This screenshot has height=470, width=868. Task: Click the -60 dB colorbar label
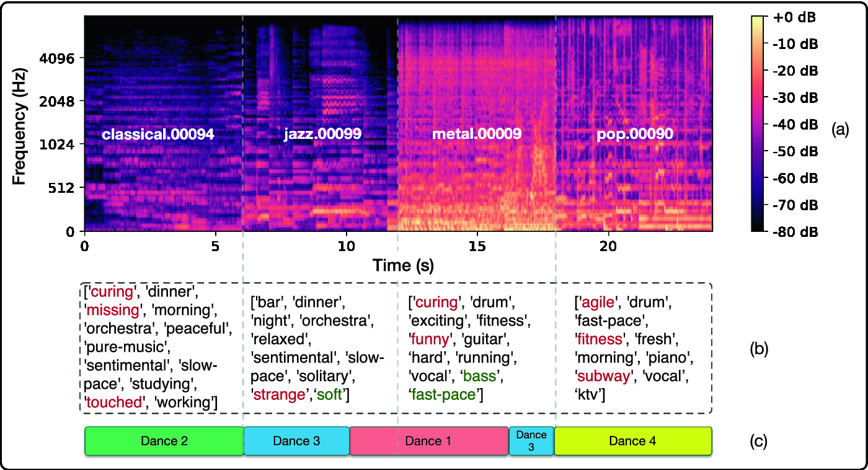tap(795, 178)
